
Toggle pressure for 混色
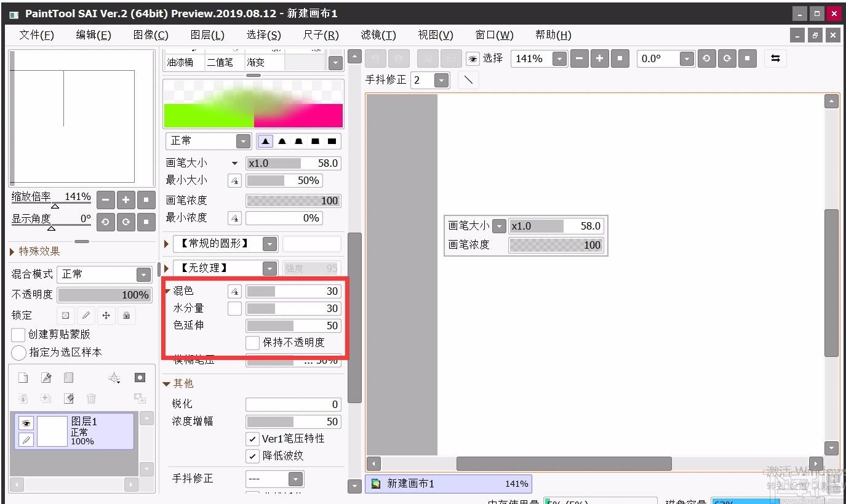point(234,291)
